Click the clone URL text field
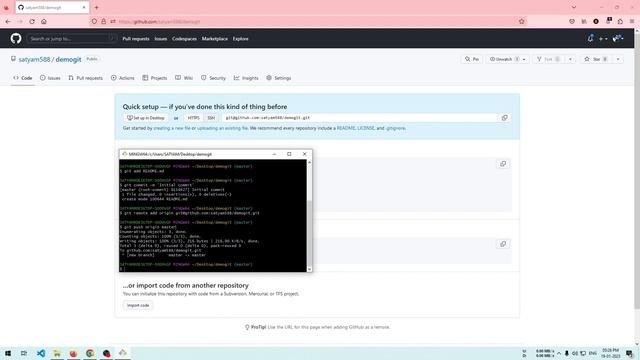The height and width of the screenshot is (360, 640). (360, 118)
